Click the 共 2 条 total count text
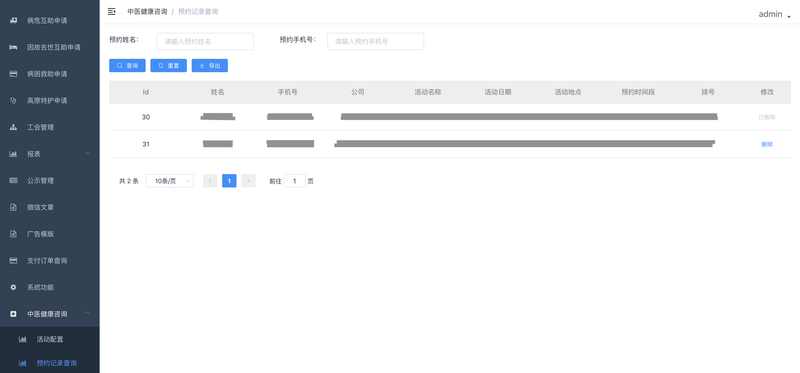800x373 pixels. 129,181
